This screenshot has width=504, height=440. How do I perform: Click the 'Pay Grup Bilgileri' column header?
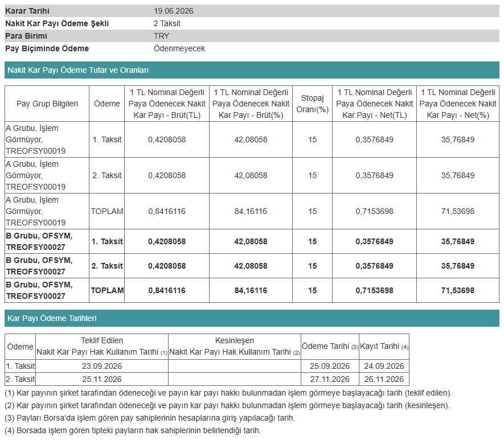[x=47, y=104]
